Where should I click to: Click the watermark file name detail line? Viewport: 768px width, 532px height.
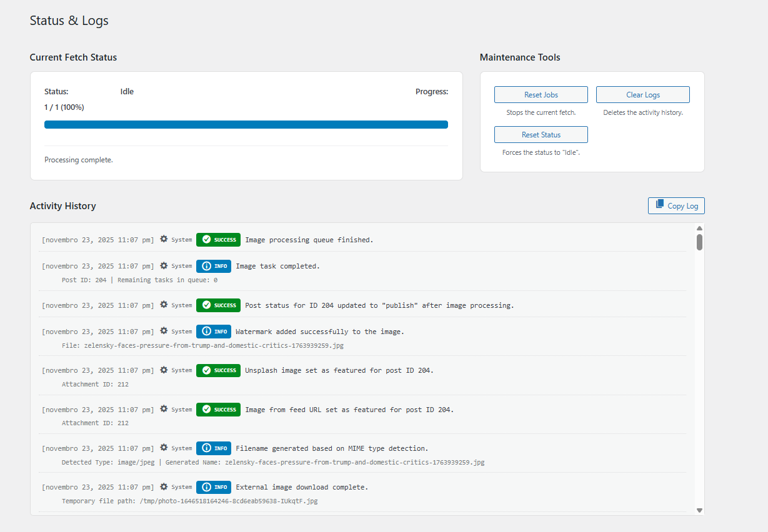pyautogui.click(x=202, y=345)
